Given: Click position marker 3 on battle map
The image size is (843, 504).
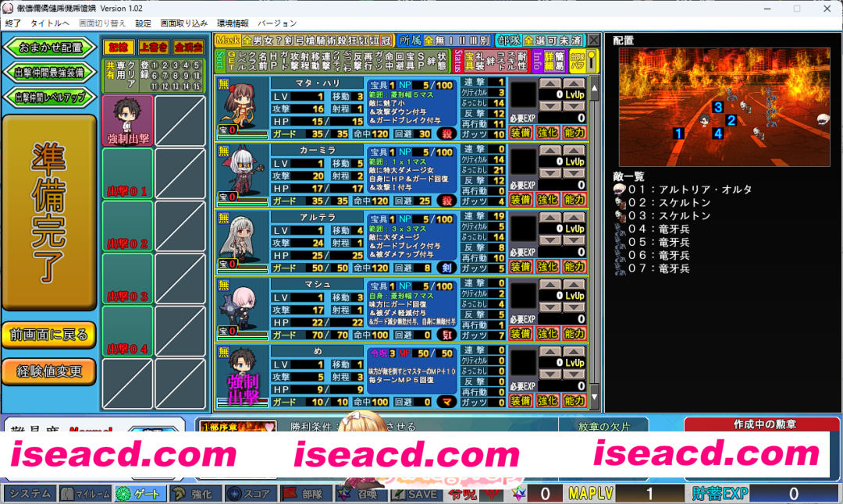Looking at the screenshot, I should click(718, 107).
